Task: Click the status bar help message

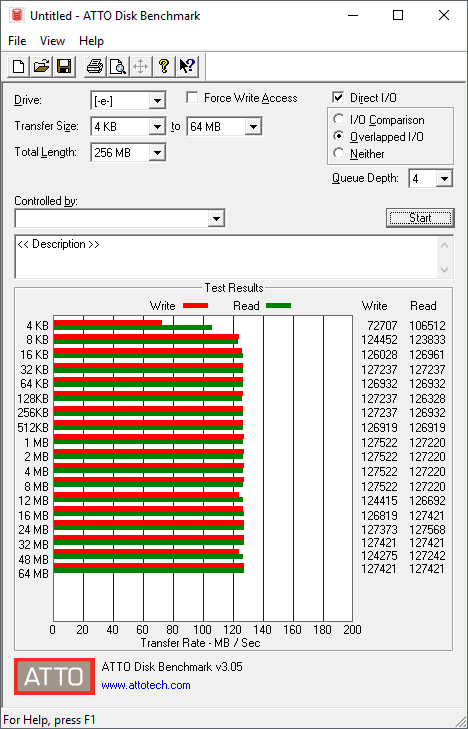Action: click(49, 720)
